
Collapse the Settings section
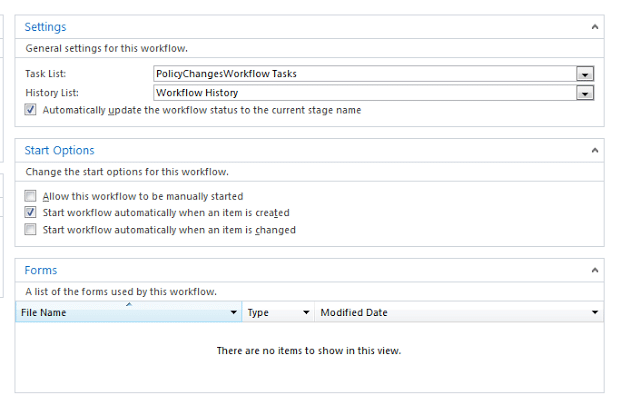[x=595, y=27]
